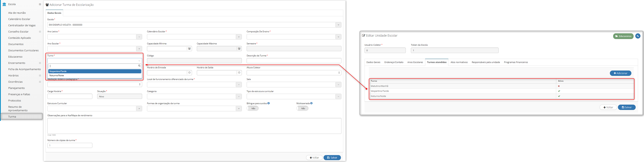Click Salvar in Adicionar Turma form

point(332,158)
